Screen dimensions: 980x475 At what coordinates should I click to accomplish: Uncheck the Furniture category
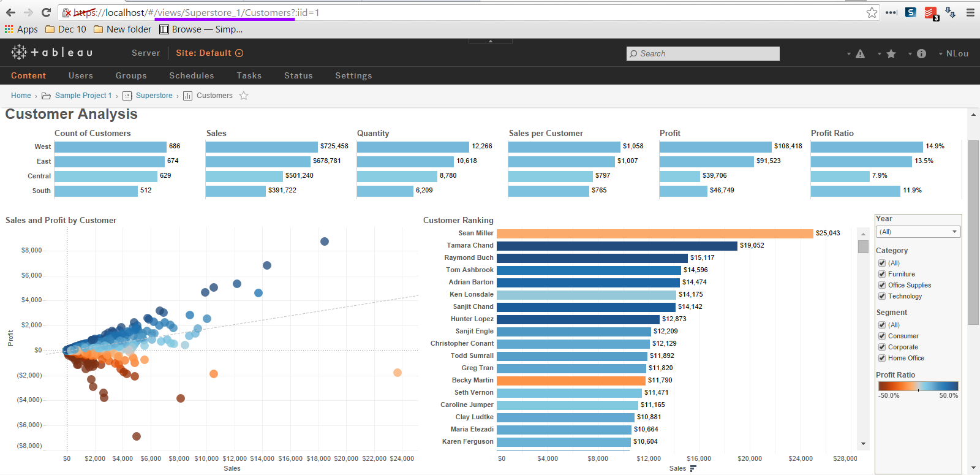882,275
